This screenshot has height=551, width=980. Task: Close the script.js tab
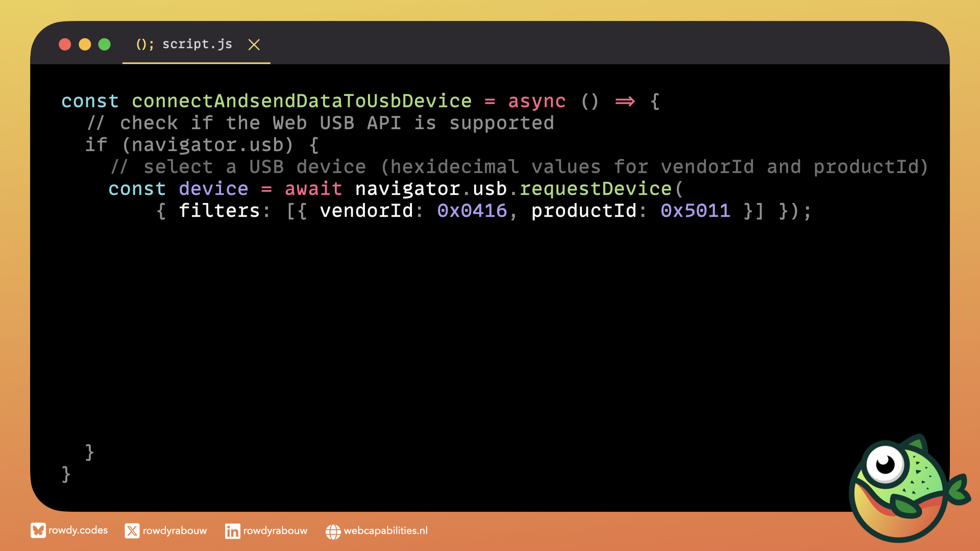(x=254, y=45)
